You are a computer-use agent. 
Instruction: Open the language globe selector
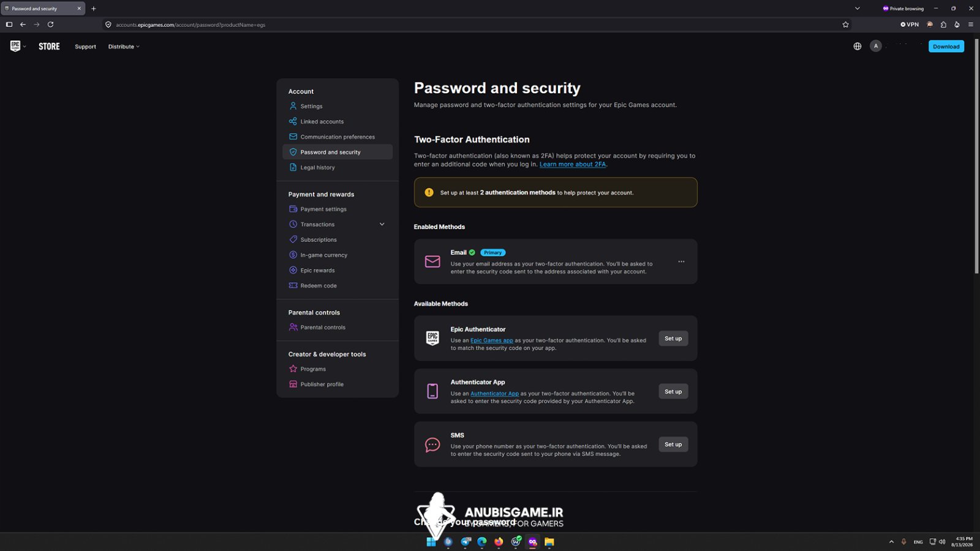tap(858, 47)
